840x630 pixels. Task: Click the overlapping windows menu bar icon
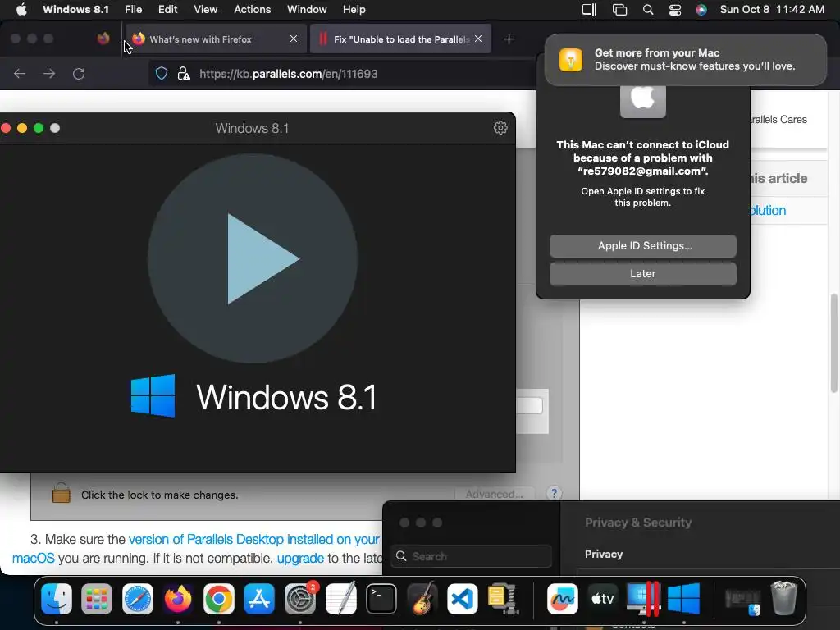point(620,10)
